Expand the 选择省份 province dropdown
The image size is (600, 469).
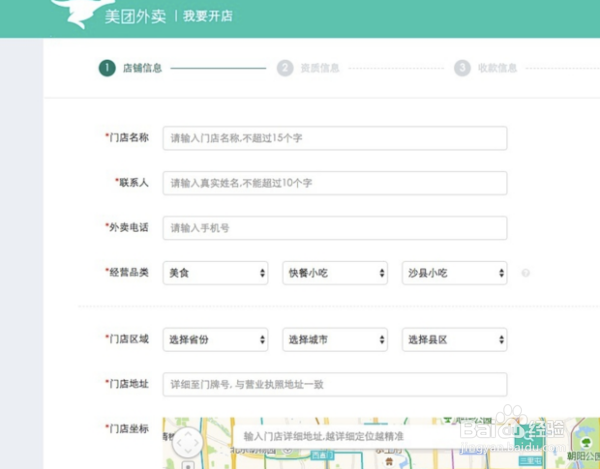[x=215, y=339]
